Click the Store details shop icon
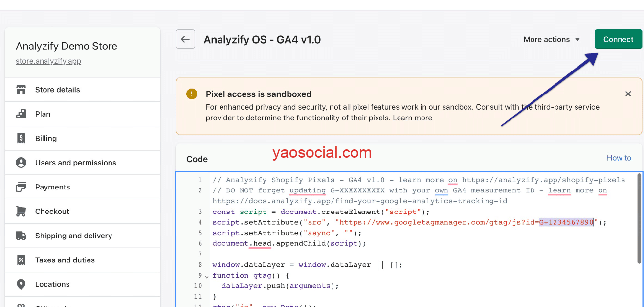 click(x=21, y=90)
